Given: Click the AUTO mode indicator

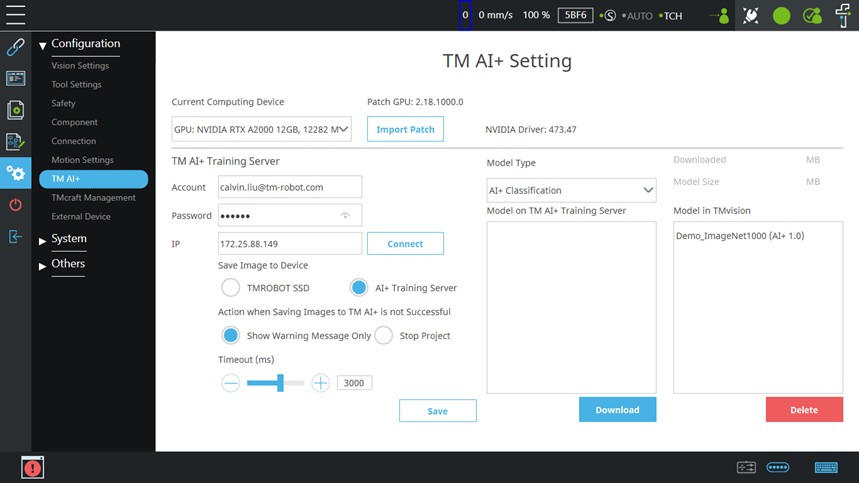Looking at the screenshot, I should [x=637, y=16].
